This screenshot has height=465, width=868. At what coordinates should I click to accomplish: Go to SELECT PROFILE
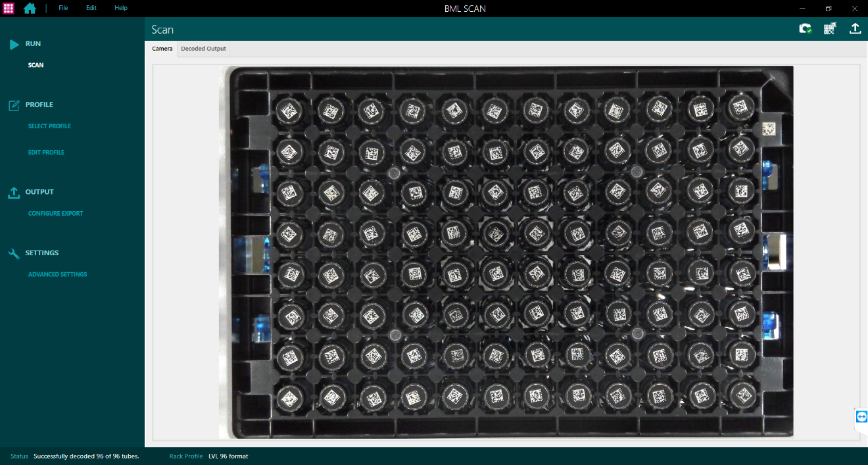click(49, 126)
